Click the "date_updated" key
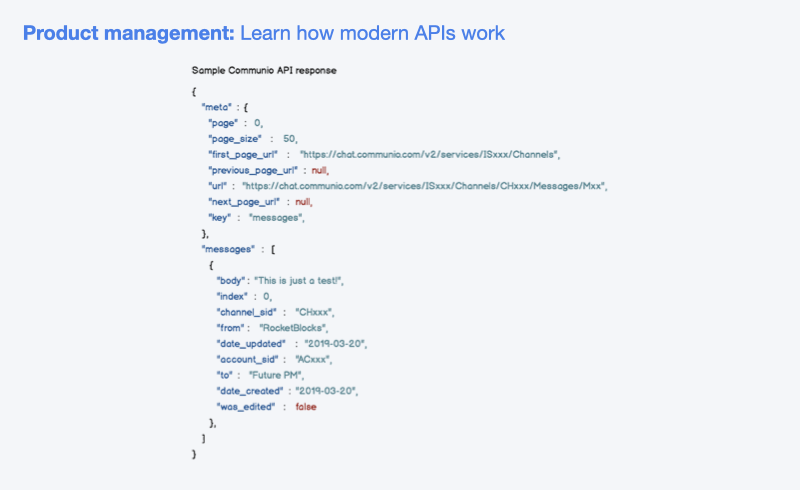 coord(251,344)
